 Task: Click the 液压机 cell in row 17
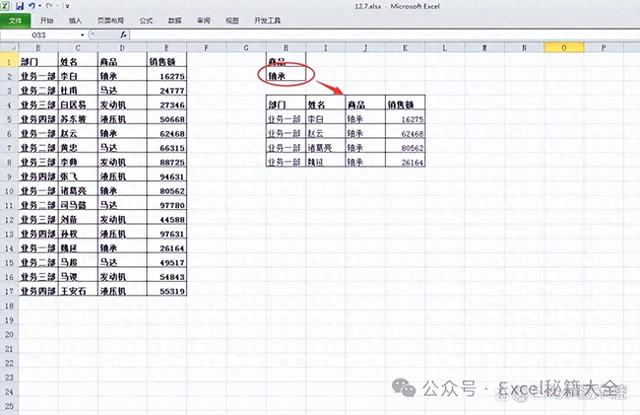[122, 291]
